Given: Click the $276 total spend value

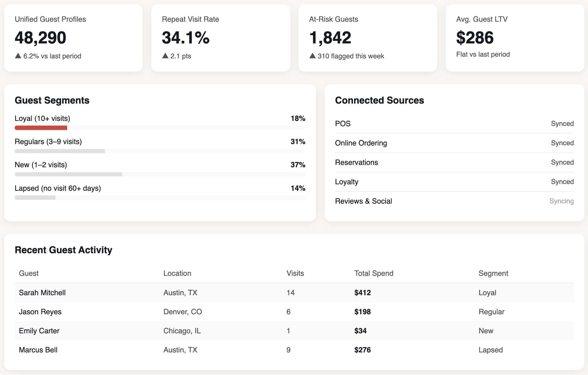Looking at the screenshot, I should tap(363, 350).
